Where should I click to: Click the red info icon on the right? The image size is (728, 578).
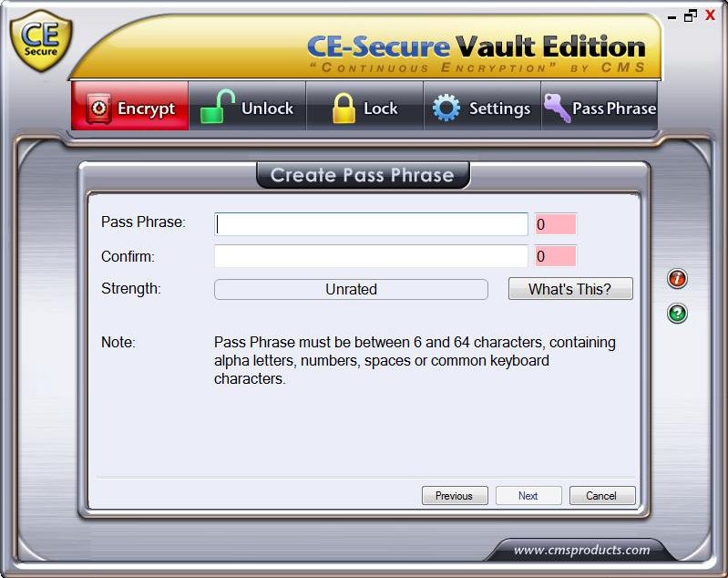(677, 279)
